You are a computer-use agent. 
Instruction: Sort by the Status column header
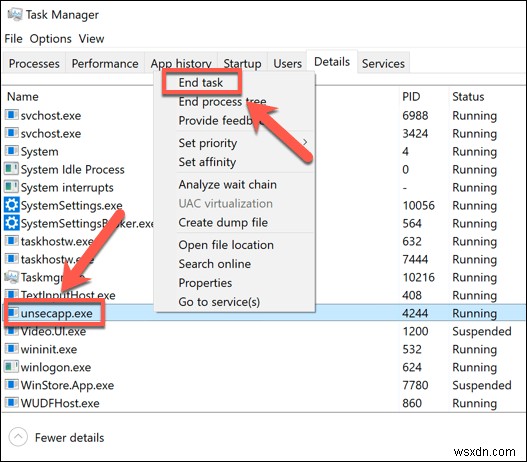468,96
